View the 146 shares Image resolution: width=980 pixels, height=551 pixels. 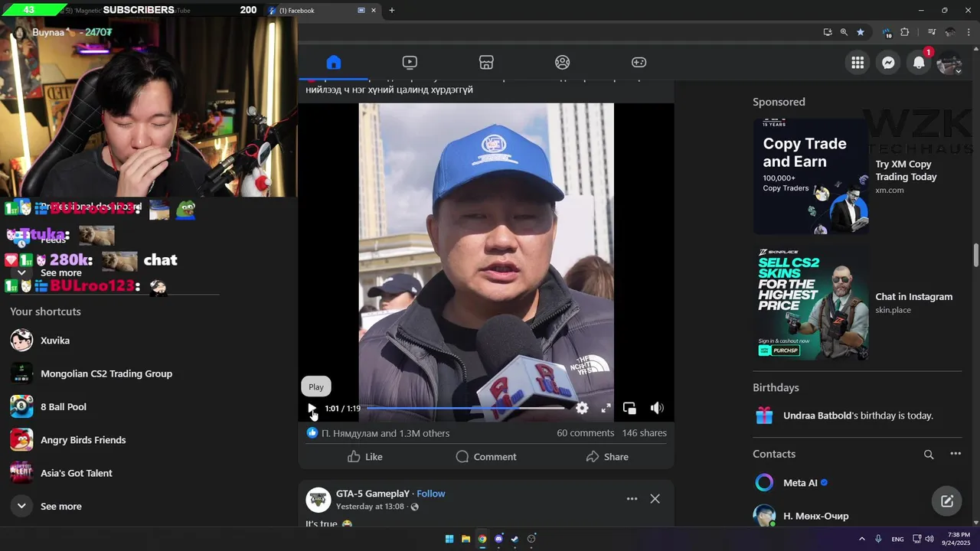pos(644,433)
